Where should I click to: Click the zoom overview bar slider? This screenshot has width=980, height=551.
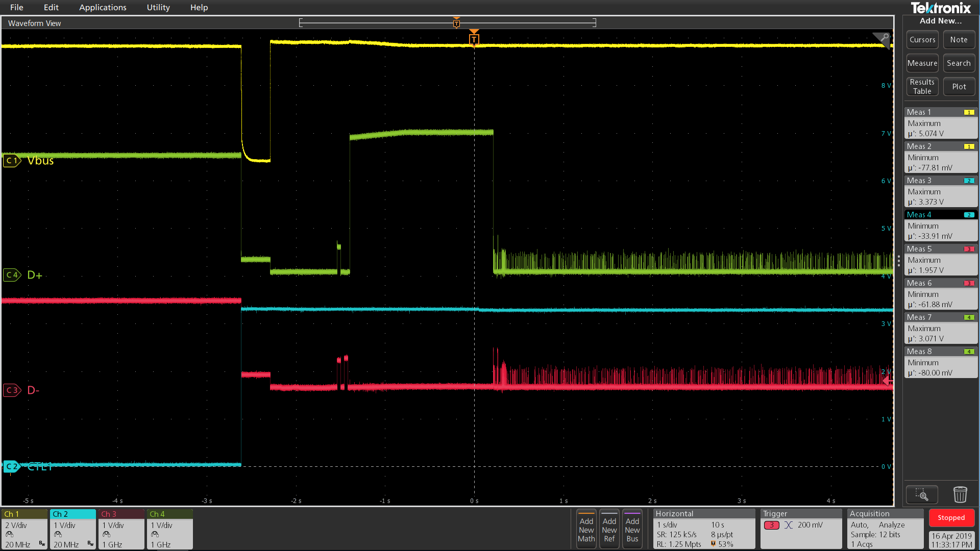pyautogui.click(x=447, y=22)
